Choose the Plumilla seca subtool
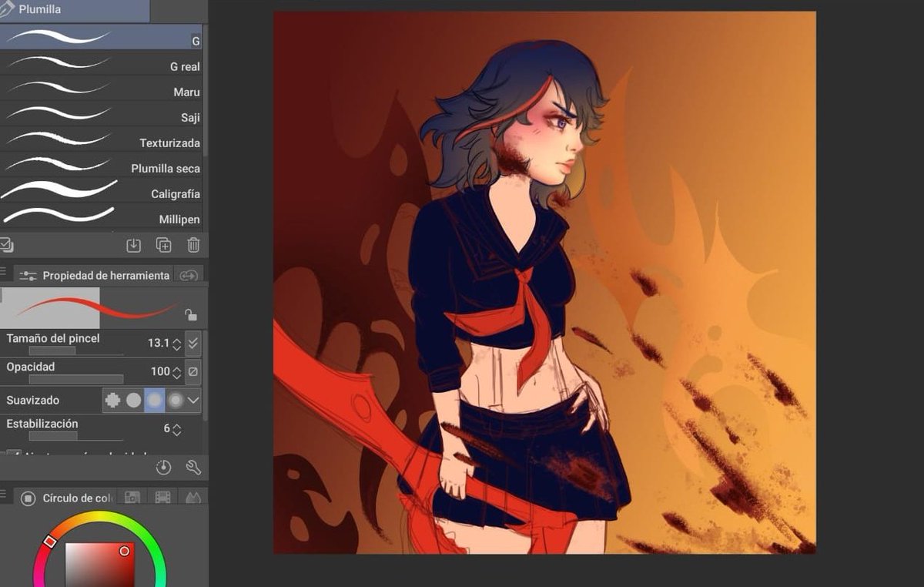The image size is (924, 587). coord(101,164)
